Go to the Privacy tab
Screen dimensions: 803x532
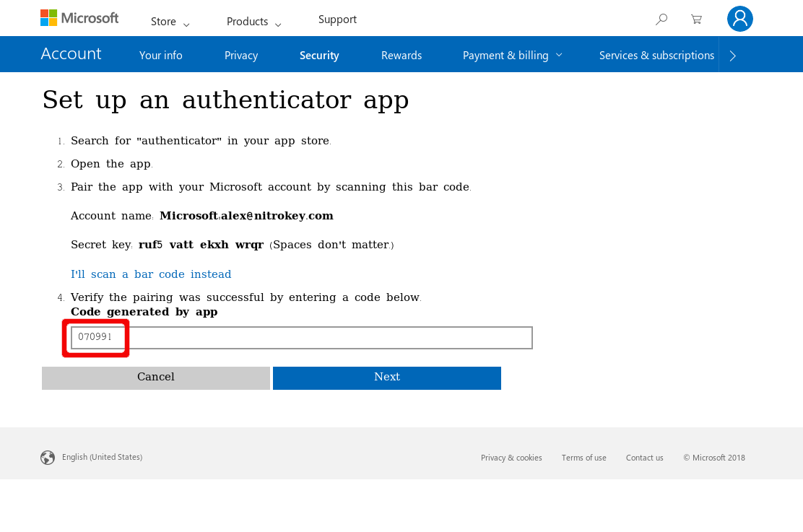point(241,56)
